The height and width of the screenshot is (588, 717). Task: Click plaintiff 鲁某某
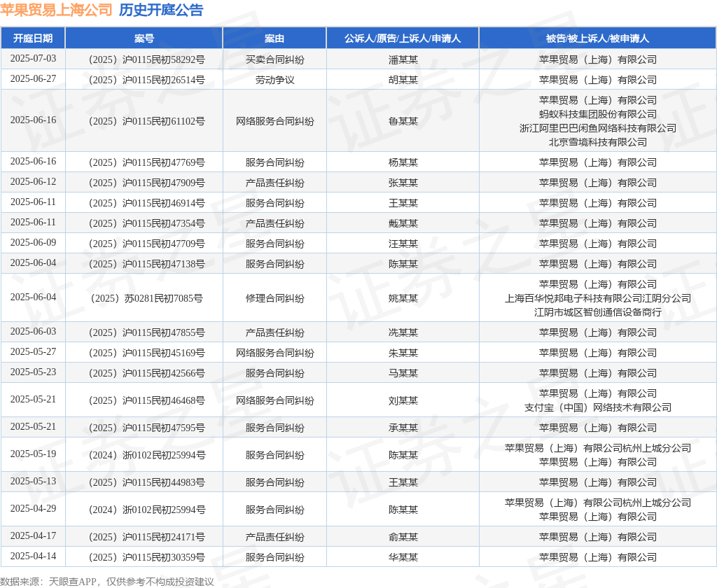click(403, 121)
